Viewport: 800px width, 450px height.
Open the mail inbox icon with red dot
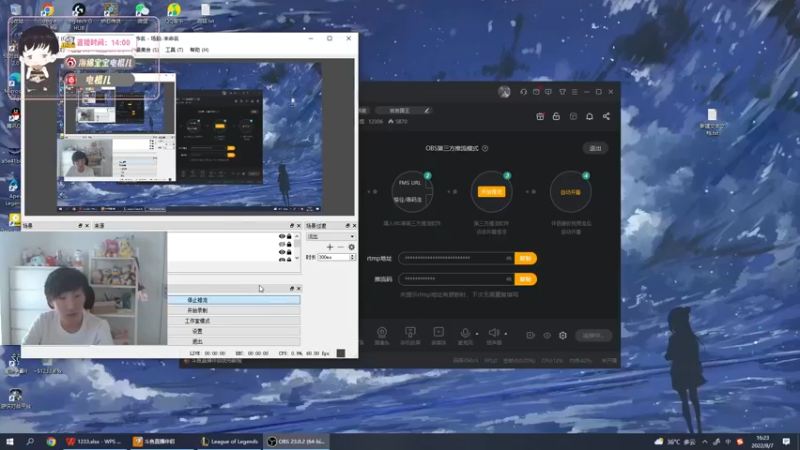(x=536, y=92)
